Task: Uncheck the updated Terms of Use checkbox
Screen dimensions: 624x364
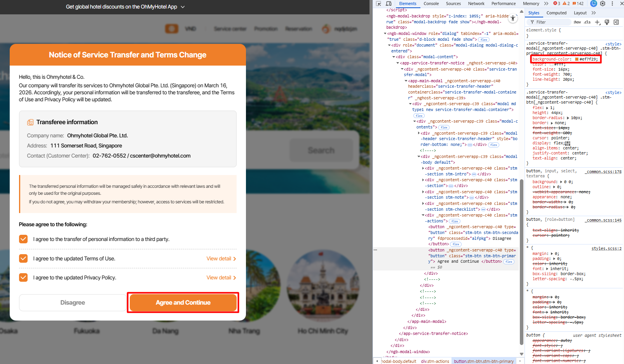Action: 23,258
